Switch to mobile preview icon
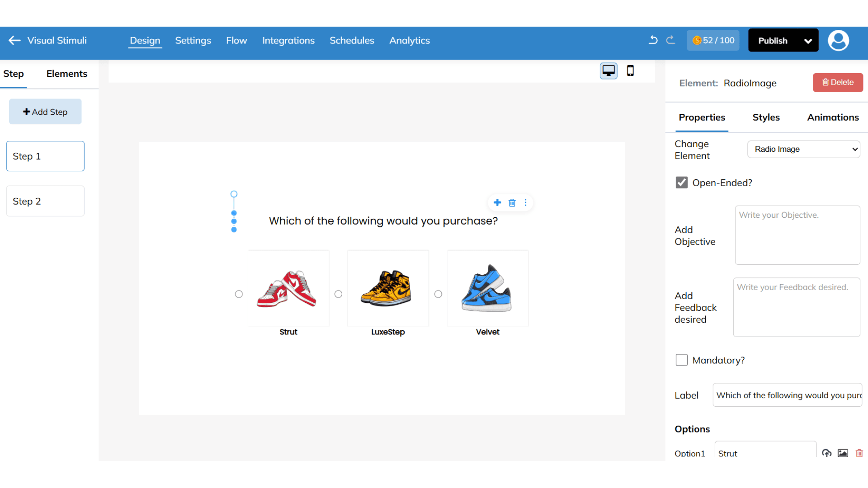The height and width of the screenshot is (488, 868). (630, 71)
